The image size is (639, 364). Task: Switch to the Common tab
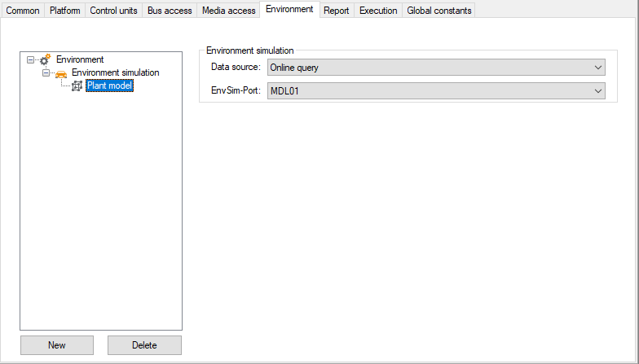pyautogui.click(x=23, y=10)
